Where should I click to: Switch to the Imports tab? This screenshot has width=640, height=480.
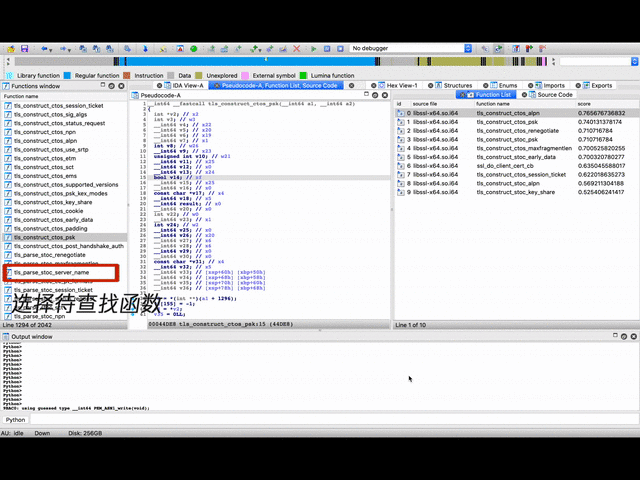pyautogui.click(x=553, y=86)
